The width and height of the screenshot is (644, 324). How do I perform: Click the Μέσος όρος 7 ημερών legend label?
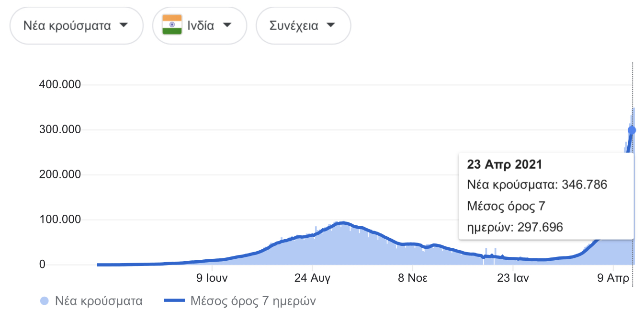click(x=253, y=301)
